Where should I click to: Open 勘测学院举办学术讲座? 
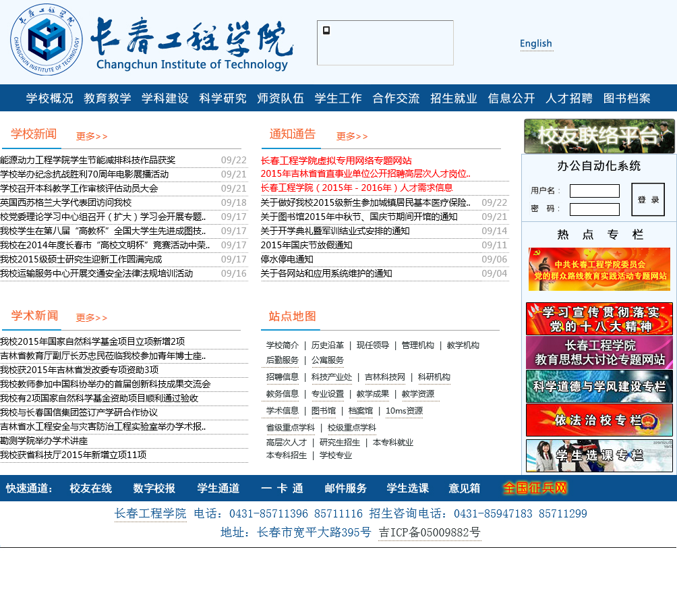pyautogui.click(x=44, y=441)
